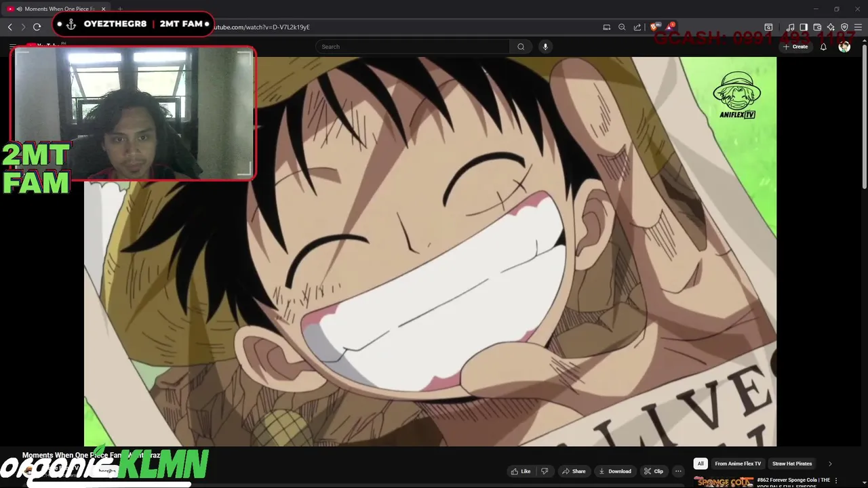The width and height of the screenshot is (868, 488).
Task: Click the zoom magnifier icon in address bar
Action: pos(622,27)
